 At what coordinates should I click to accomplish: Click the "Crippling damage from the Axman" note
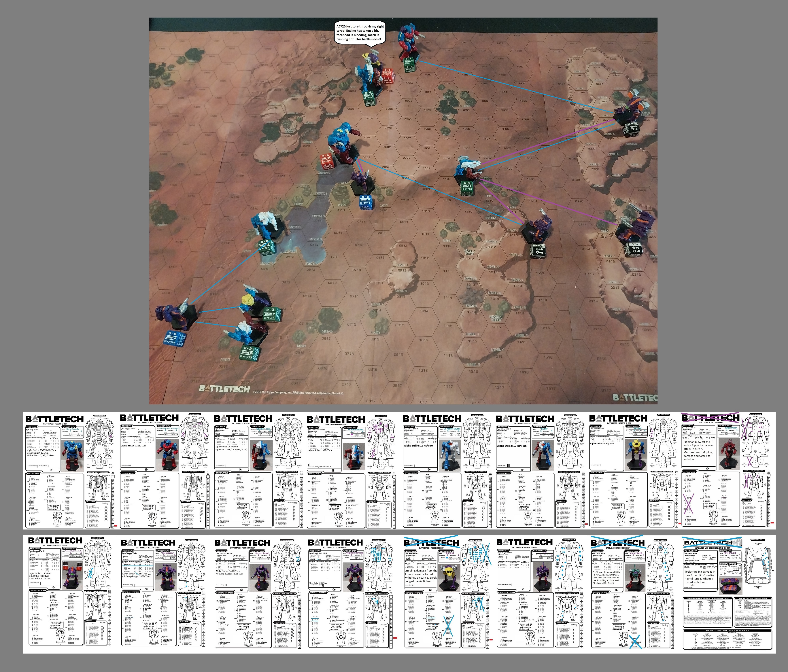click(x=421, y=576)
